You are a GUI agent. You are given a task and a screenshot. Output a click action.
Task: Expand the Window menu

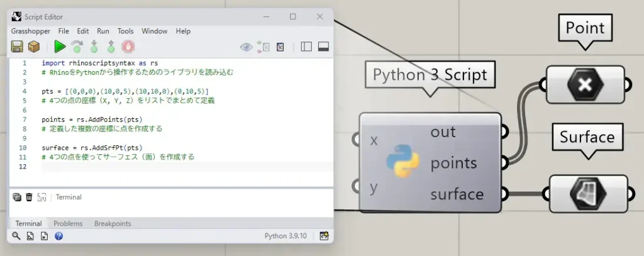pos(154,31)
